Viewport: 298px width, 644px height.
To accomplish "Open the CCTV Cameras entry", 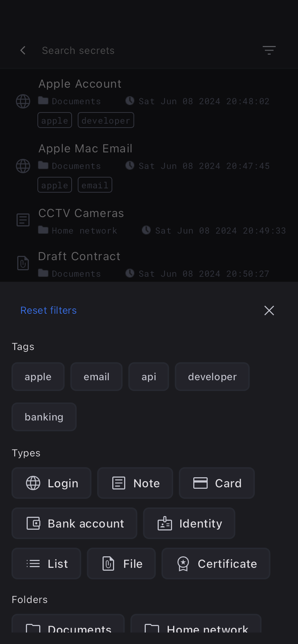I will coord(81,213).
